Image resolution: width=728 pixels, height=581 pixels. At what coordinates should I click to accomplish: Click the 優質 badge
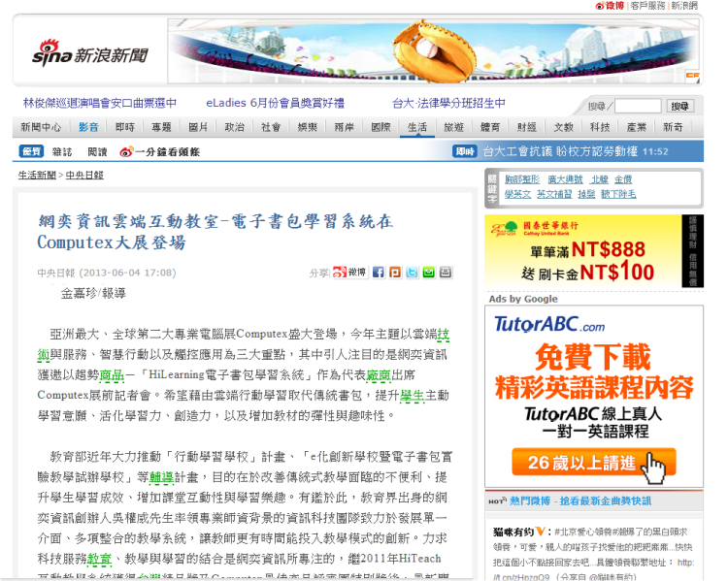(x=31, y=151)
